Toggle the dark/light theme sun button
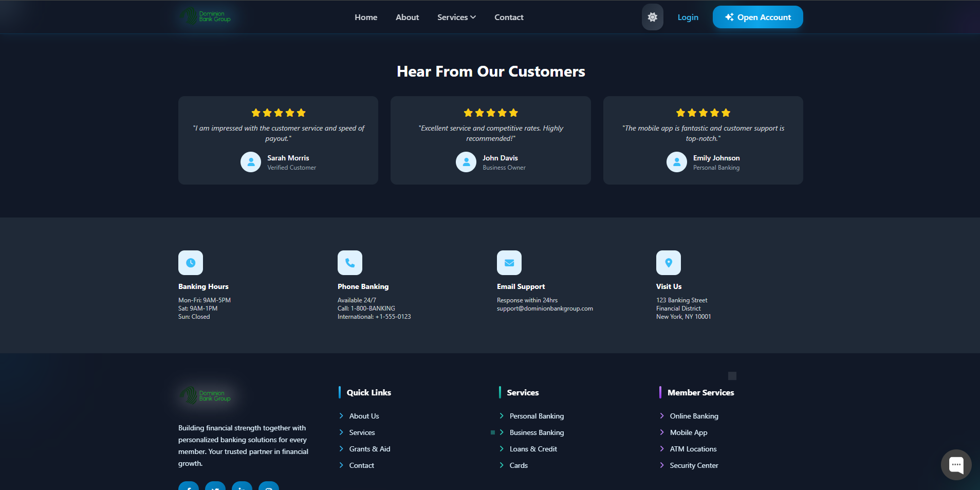Screen dimensions: 980x490 coord(652,17)
